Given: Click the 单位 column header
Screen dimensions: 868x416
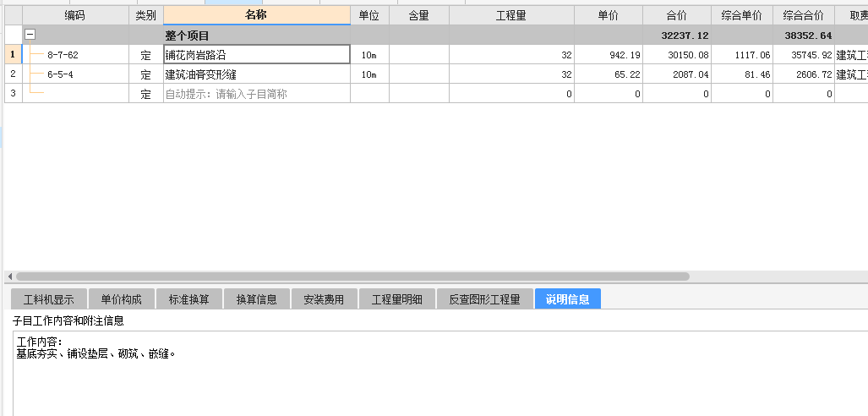Looking at the screenshot, I should coord(370,15).
